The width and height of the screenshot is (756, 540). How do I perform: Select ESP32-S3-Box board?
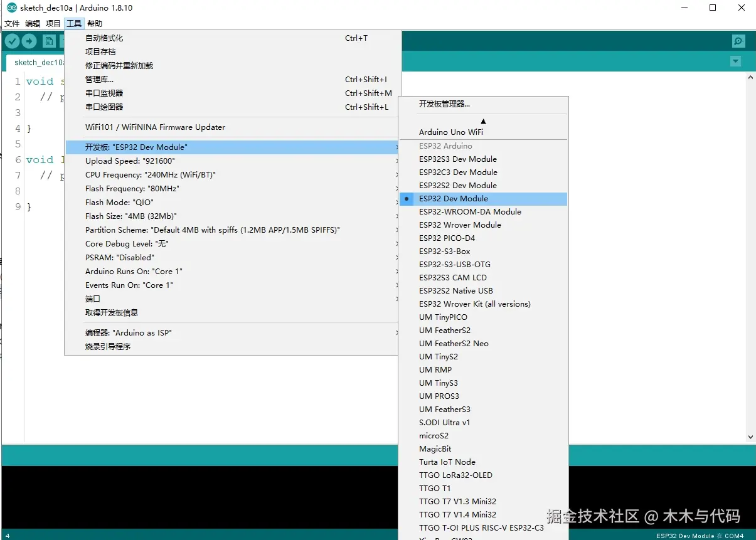[x=483, y=251]
